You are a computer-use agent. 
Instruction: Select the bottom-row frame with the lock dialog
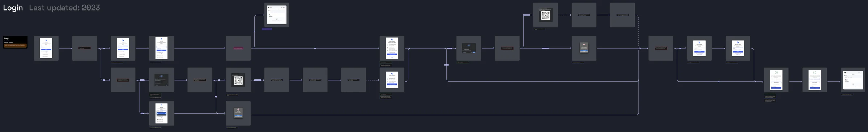(238, 114)
